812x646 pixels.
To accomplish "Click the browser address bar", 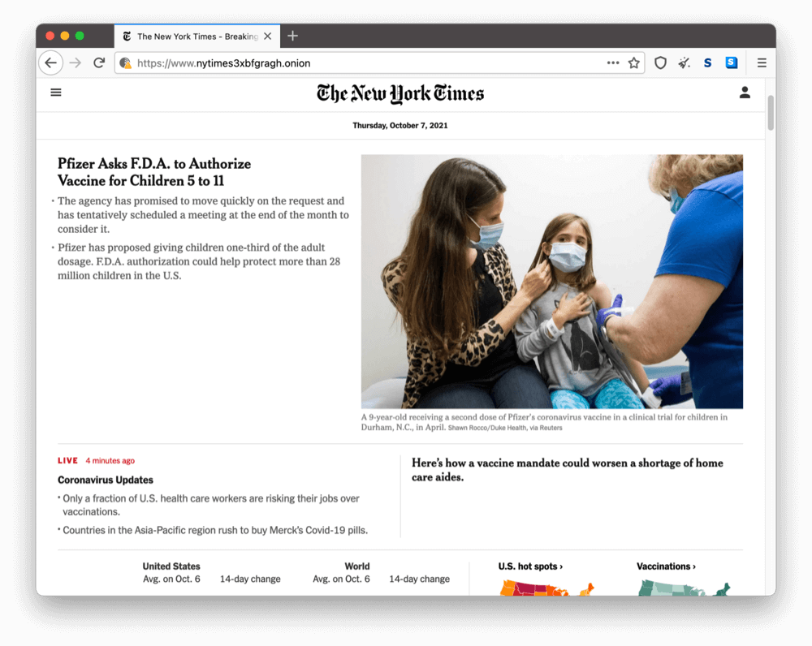I will (x=365, y=62).
